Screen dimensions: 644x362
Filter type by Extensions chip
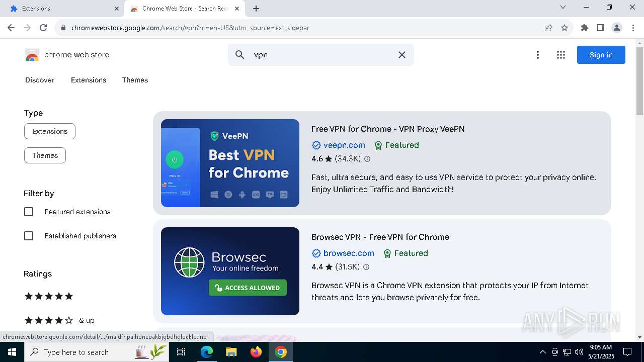50,131
